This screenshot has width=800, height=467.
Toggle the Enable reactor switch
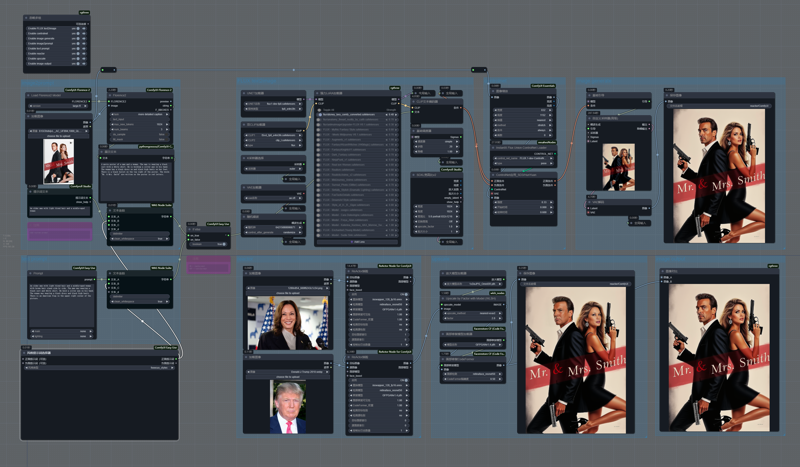pos(78,54)
